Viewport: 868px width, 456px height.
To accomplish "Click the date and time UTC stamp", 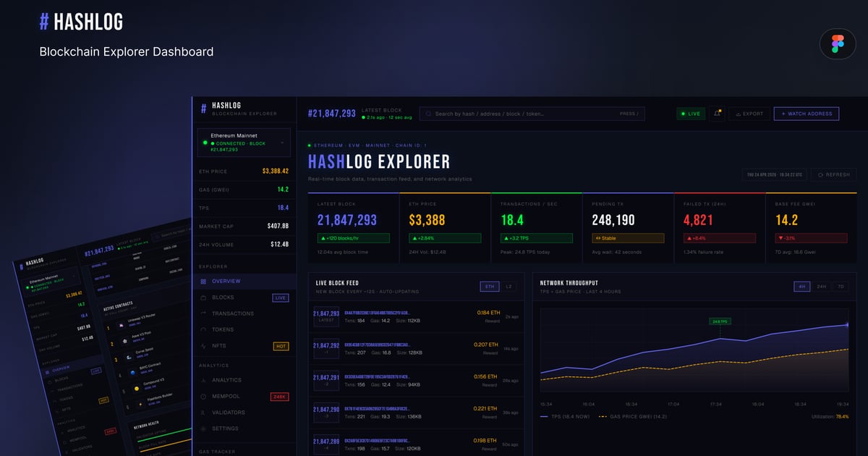I will pos(773,174).
